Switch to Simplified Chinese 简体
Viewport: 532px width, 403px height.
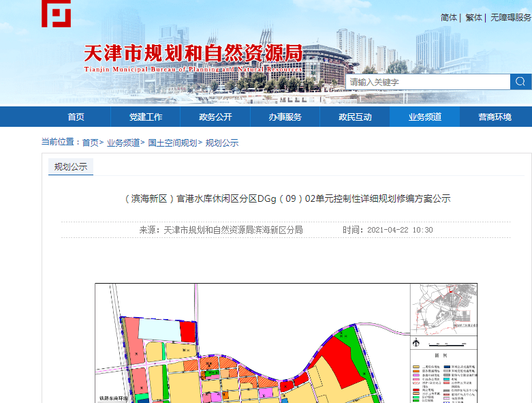[x=448, y=18]
